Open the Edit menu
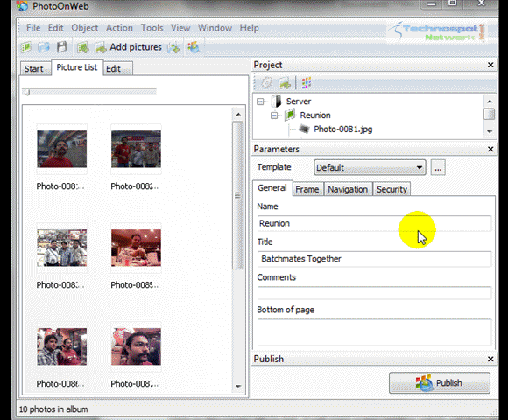The height and width of the screenshot is (420, 508). 55,28
